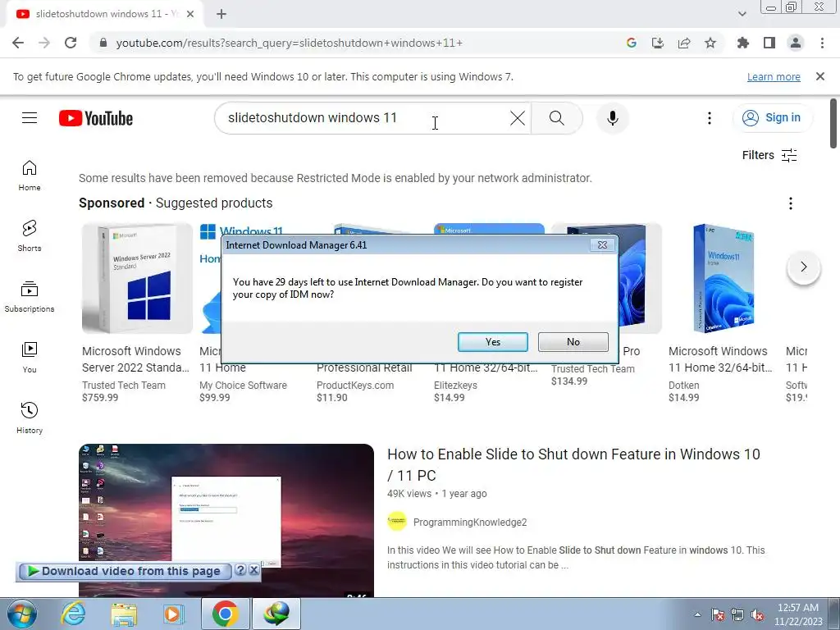
Task: Click the install/download page icon in address bar
Action: [x=657, y=43]
